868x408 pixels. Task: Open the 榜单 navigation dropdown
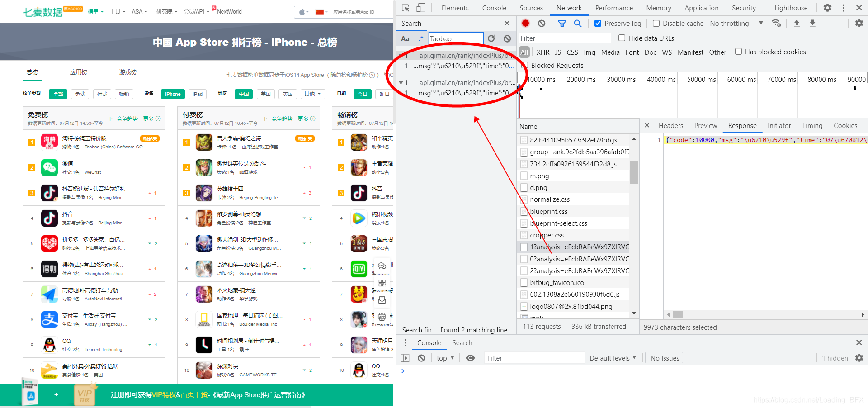(x=95, y=11)
